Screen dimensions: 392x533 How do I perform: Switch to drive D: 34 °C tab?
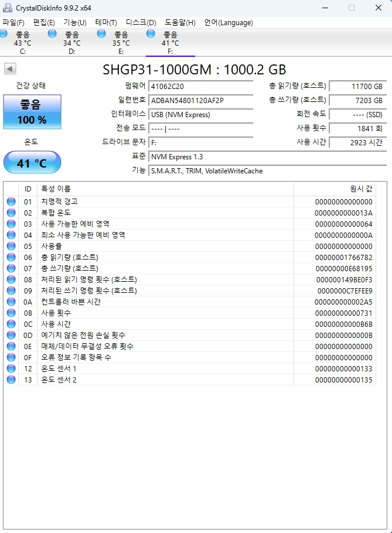tap(71, 43)
